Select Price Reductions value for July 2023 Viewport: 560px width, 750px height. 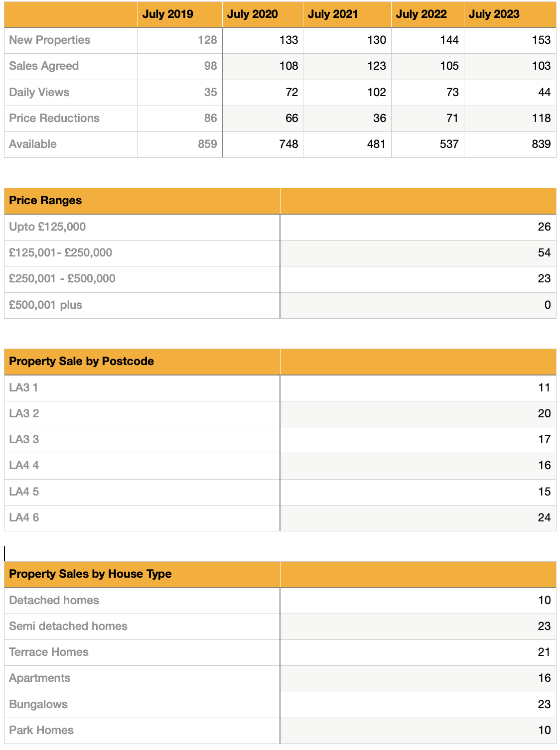click(x=541, y=119)
